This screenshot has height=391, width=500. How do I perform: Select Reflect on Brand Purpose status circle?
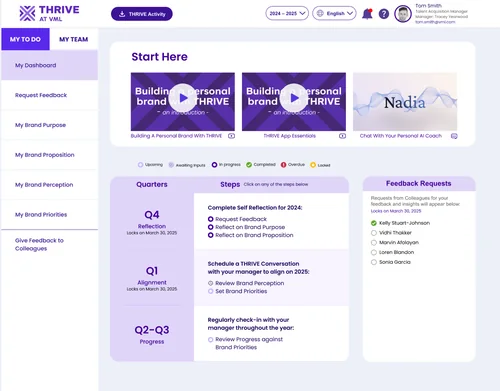click(210, 227)
